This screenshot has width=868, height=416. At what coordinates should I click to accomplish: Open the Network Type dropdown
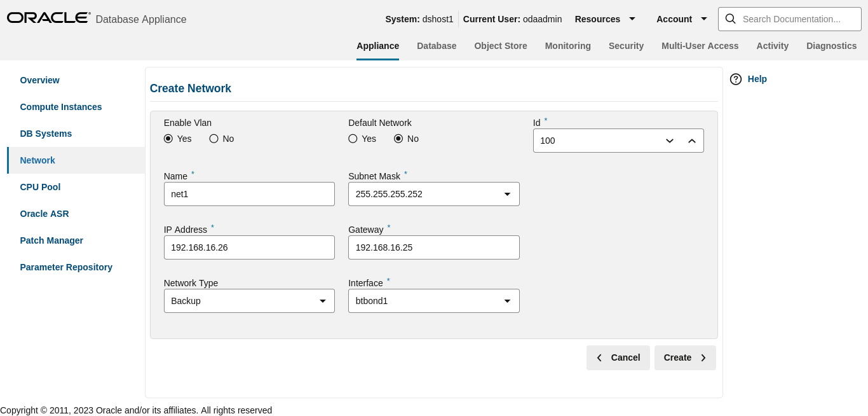(249, 301)
